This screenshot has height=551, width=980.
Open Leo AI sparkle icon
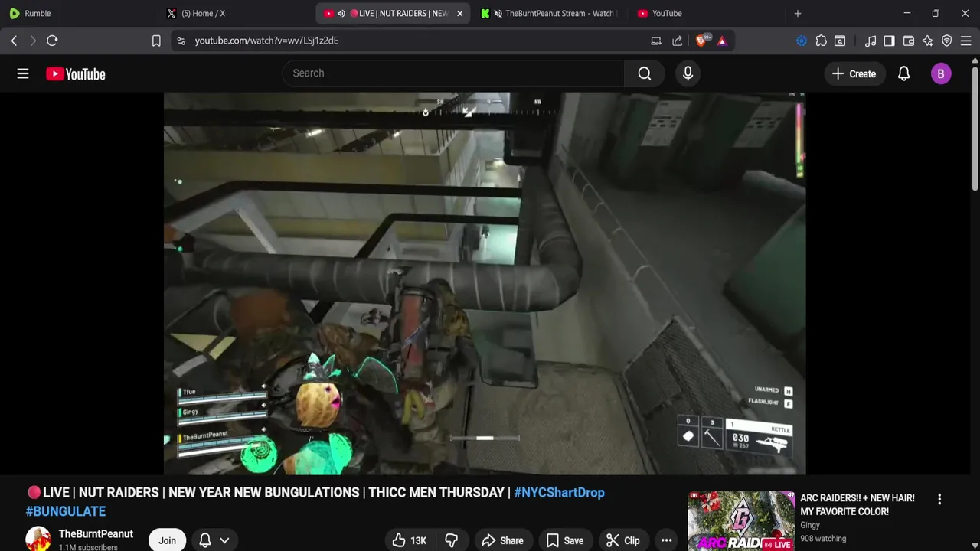(x=928, y=41)
